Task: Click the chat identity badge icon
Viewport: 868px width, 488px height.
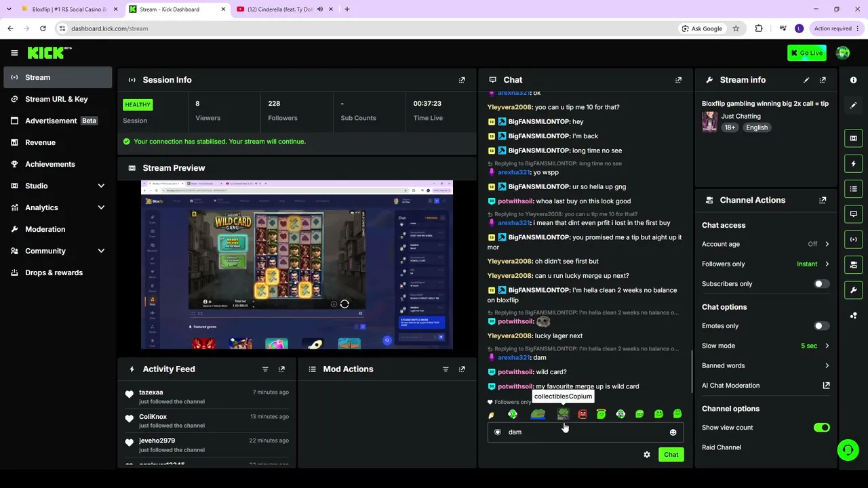Action: 498,432
